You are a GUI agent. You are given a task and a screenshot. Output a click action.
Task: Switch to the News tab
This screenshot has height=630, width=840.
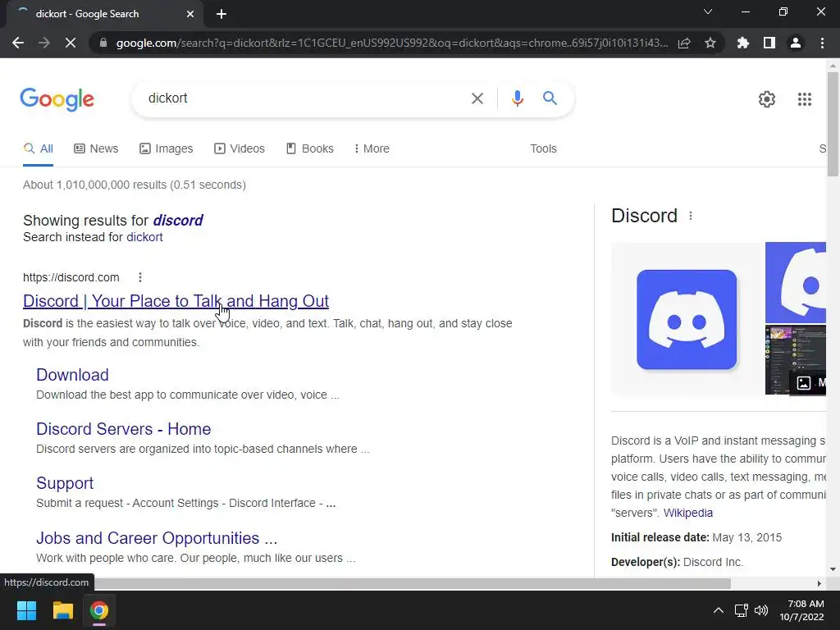[96, 149]
